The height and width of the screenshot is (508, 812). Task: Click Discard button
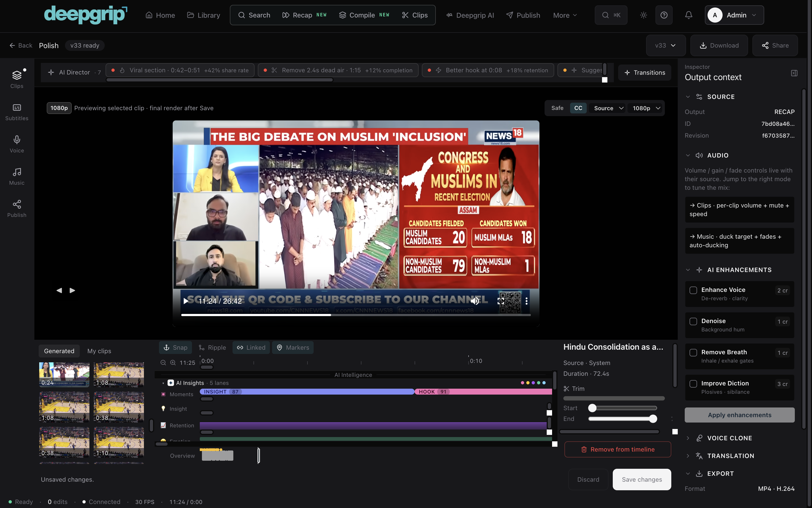point(588,480)
